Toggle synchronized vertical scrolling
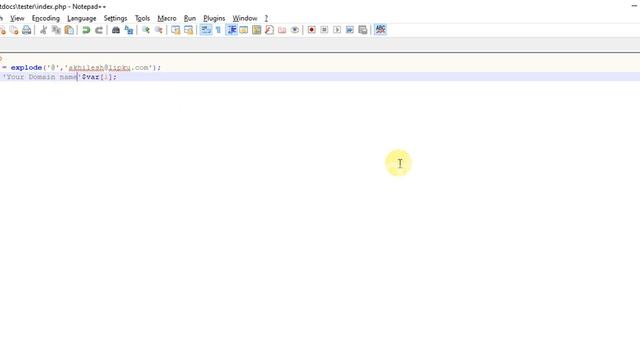Image resolution: width=640 pixels, height=360 pixels. [x=176, y=30]
